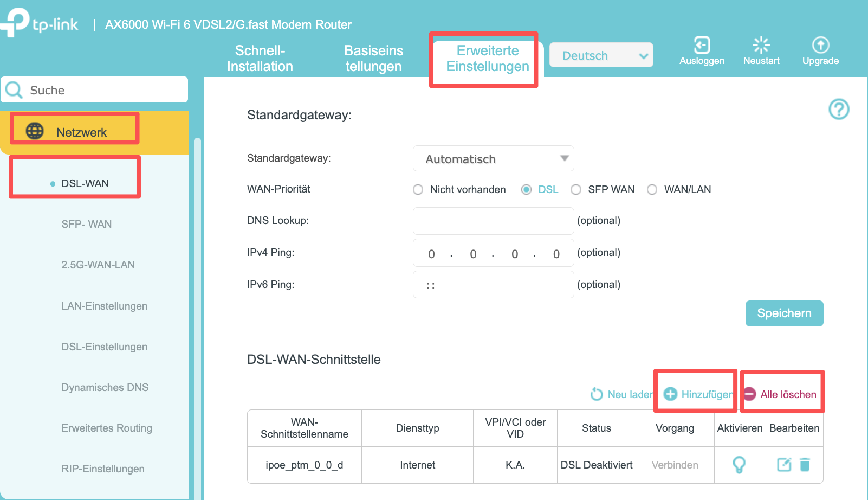Open Dynamisches DNS in sidebar
The height and width of the screenshot is (500, 868).
click(105, 387)
